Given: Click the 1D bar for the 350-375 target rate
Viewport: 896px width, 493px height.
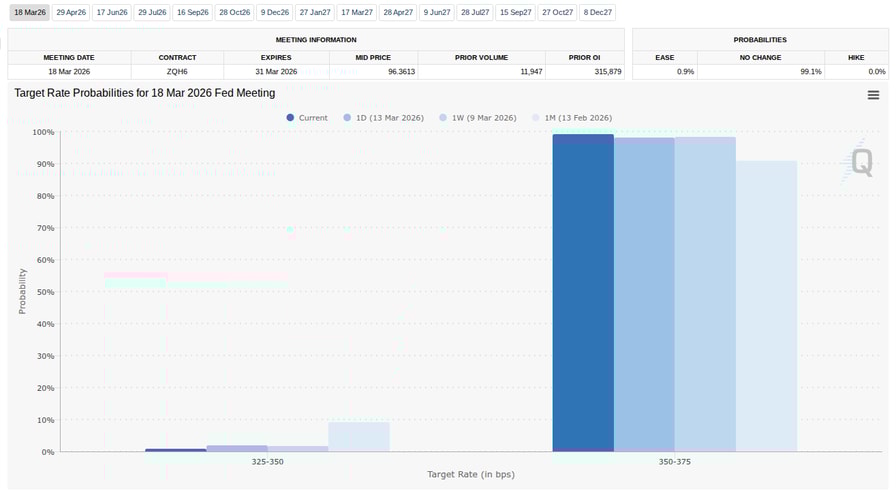Looking at the screenshot, I should 644,294.
